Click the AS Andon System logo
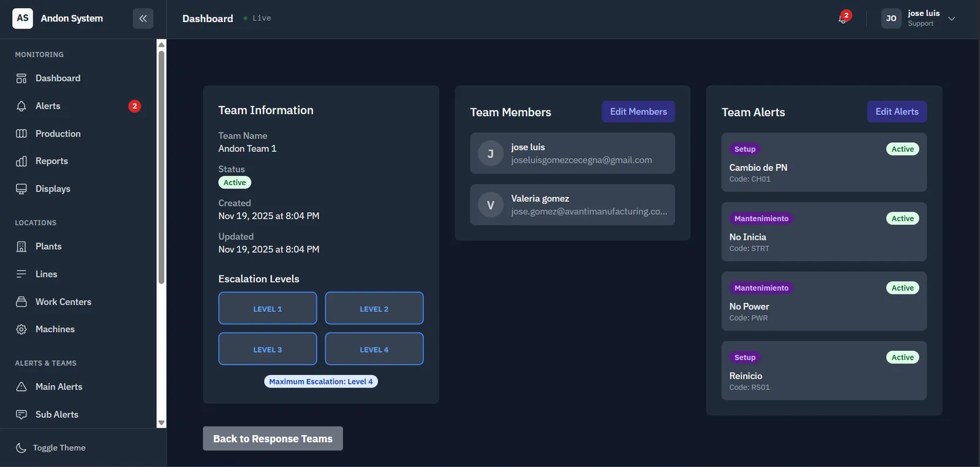 23,18
